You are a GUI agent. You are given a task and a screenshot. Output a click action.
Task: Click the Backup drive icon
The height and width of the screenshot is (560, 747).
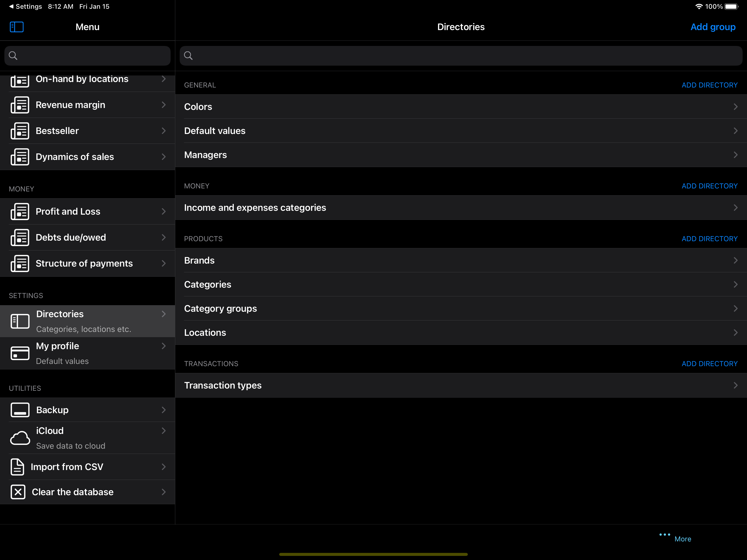tap(20, 410)
